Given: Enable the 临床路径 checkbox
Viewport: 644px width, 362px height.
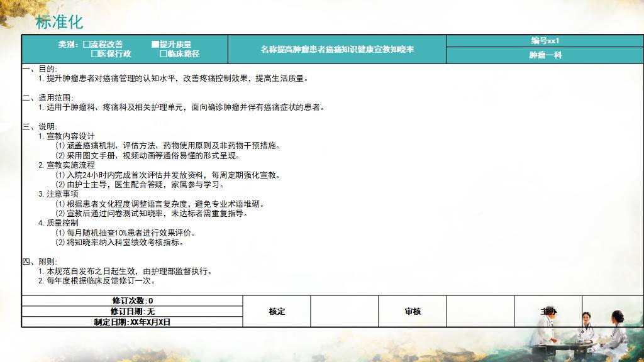Looking at the screenshot, I should 163,54.
